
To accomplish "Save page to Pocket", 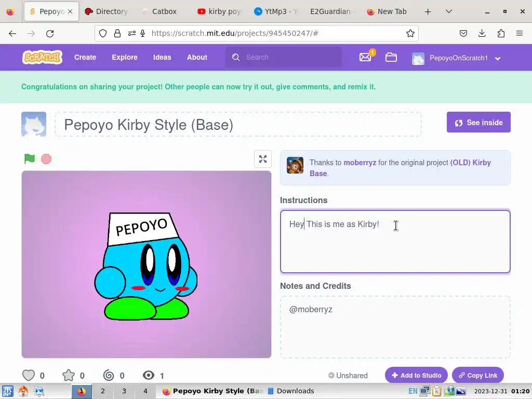I will 463,33.
